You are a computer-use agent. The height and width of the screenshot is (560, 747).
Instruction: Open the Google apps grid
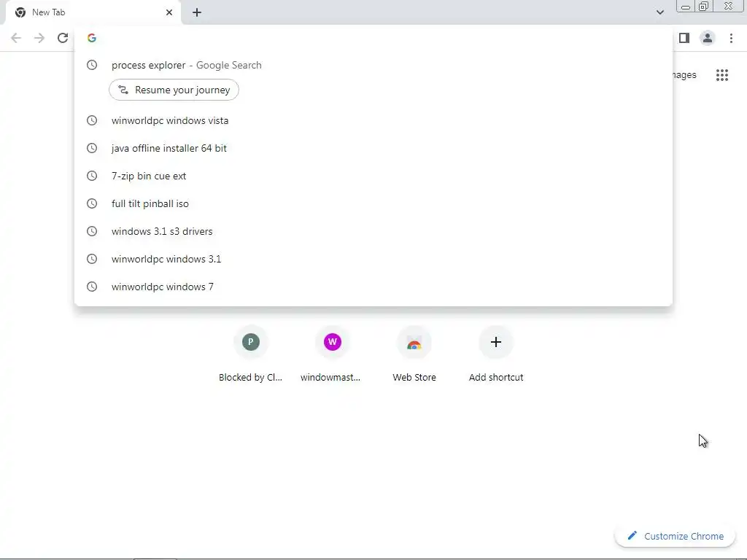(x=721, y=75)
